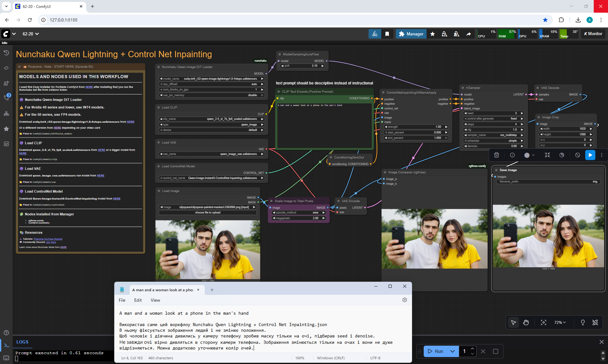Image resolution: width=608 pixels, height=364 pixels.
Task: Open the 62-20 workflow dropdown
Action: pos(30,34)
